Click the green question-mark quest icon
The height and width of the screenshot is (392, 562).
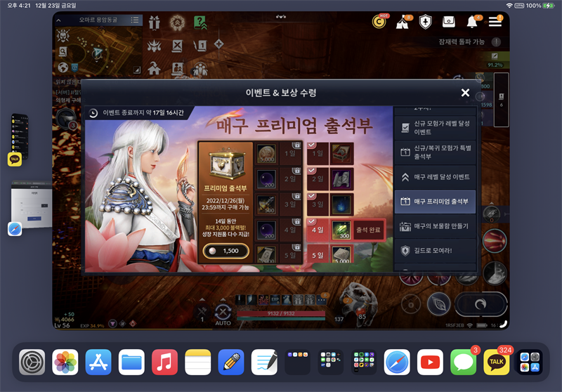(200, 22)
